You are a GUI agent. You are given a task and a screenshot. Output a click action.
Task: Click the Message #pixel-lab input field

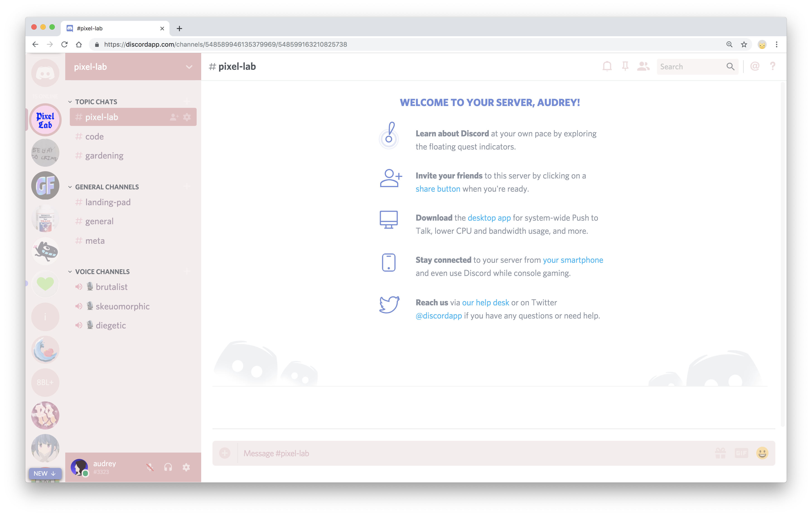[472, 453]
